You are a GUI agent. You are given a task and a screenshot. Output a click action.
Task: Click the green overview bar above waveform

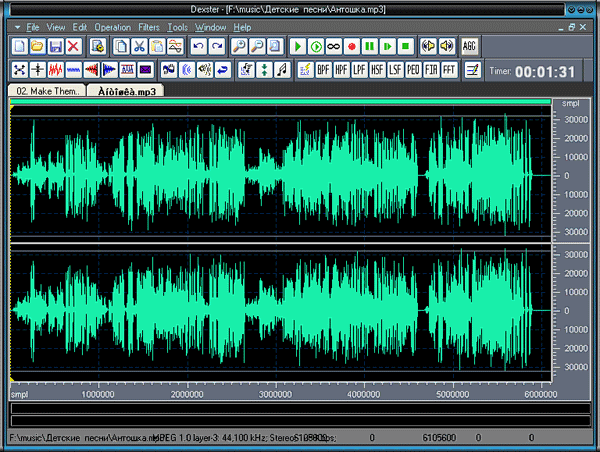pyautogui.click(x=280, y=103)
